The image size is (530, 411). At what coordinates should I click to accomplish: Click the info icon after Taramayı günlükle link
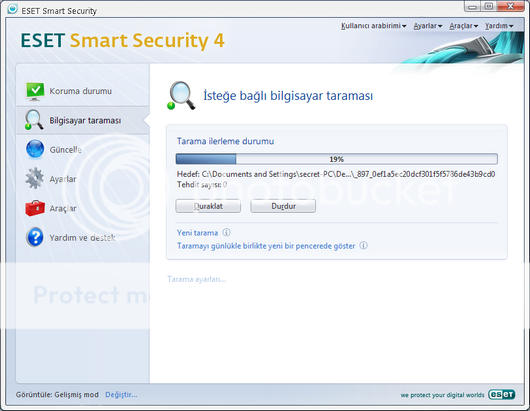click(x=363, y=245)
